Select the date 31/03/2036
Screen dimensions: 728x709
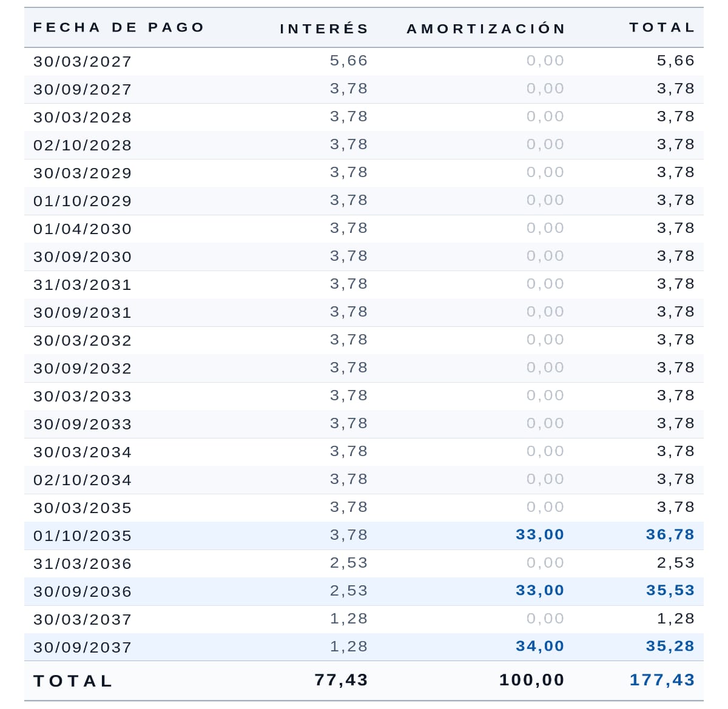pos(83,563)
